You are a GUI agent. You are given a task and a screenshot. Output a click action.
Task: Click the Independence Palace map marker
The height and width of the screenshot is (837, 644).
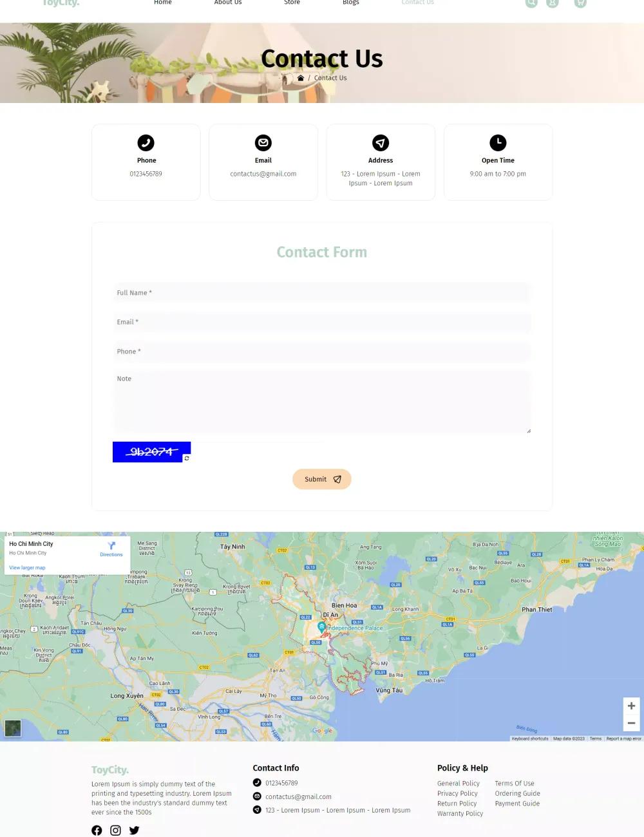click(x=321, y=626)
